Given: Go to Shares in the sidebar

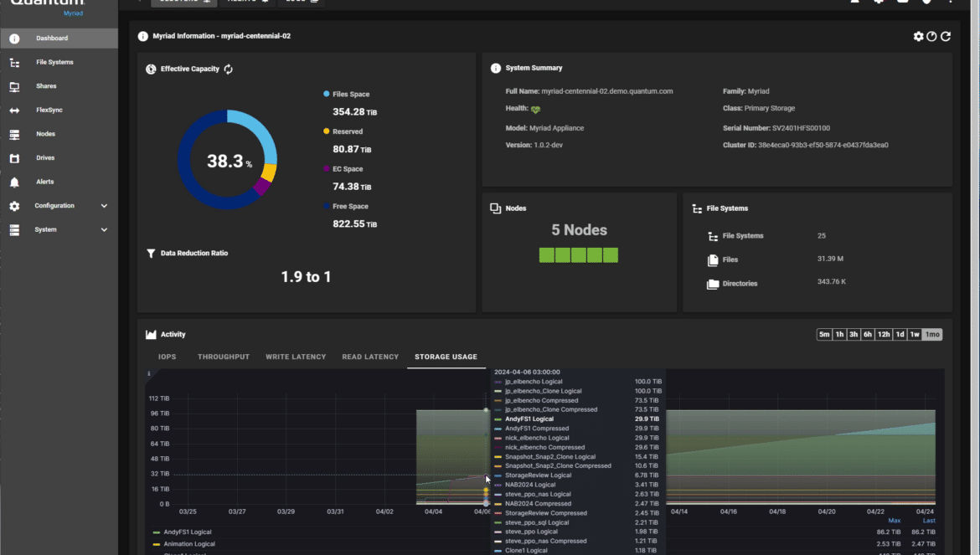Looking at the screenshot, I should [x=59, y=86].
